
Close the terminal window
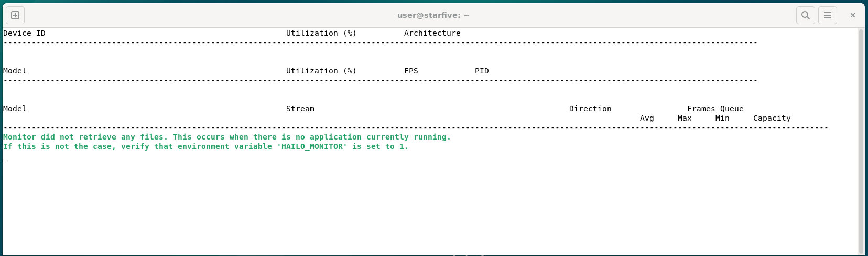[x=853, y=15]
